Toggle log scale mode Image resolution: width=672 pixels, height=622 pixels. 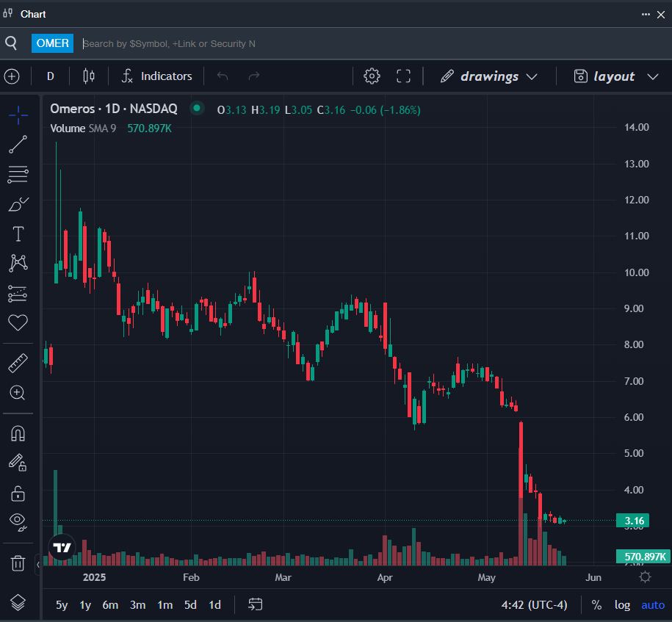(622, 605)
